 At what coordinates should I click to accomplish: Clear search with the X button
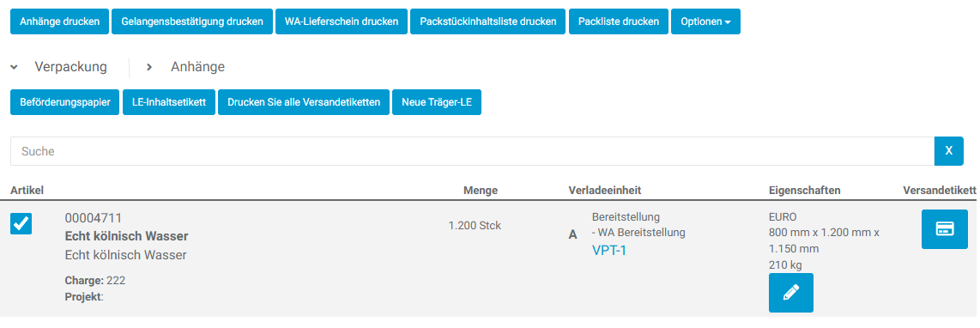[x=949, y=151]
